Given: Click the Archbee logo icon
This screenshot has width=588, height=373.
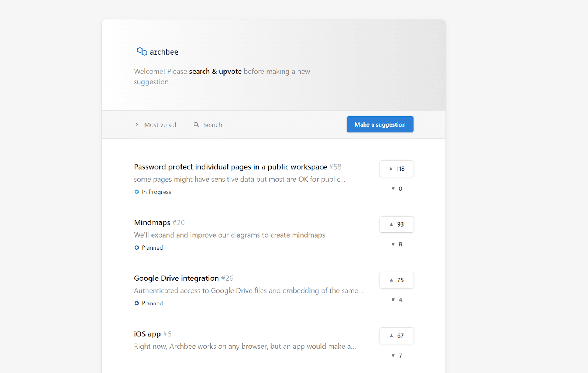Looking at the screenshot, I should [x=142, y=51].
